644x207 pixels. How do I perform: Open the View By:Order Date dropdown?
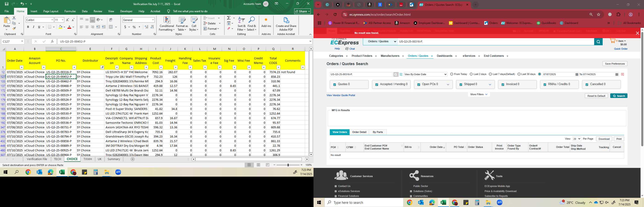point(425,75)
